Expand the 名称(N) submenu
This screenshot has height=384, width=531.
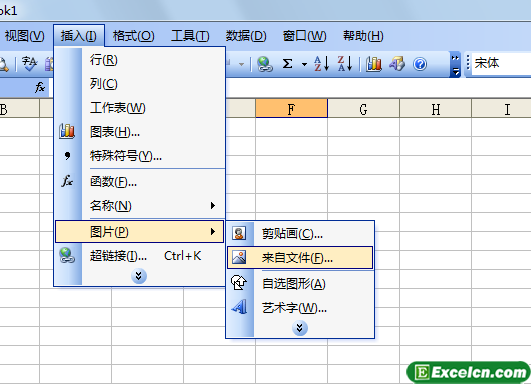click(140, 206)
